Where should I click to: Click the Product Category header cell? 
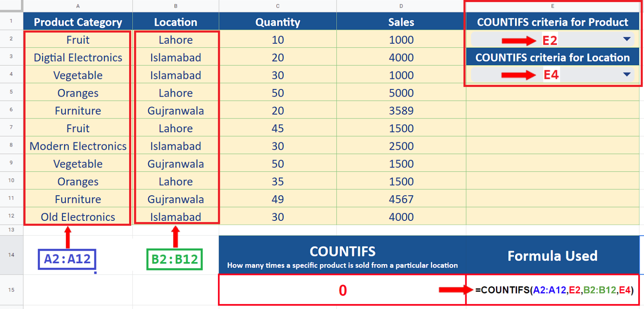click(x=78, y=22)
